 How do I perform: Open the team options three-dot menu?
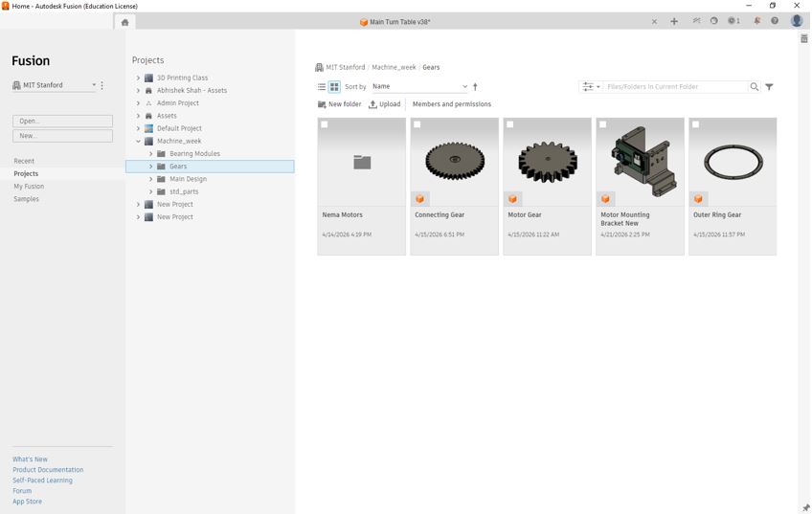pyautogui.click(x=102, y=85)
